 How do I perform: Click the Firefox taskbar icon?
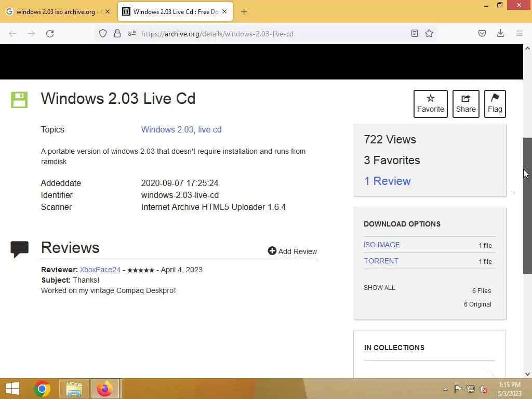tap(105, 389)
